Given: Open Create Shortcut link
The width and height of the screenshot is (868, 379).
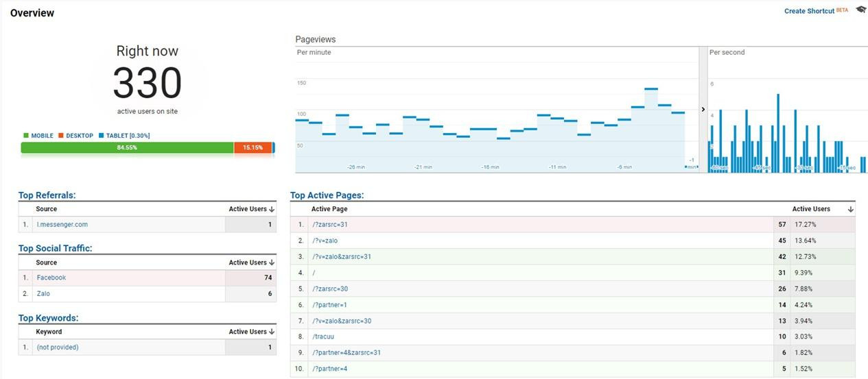Looking at the screenshot, I should point(809,11).
